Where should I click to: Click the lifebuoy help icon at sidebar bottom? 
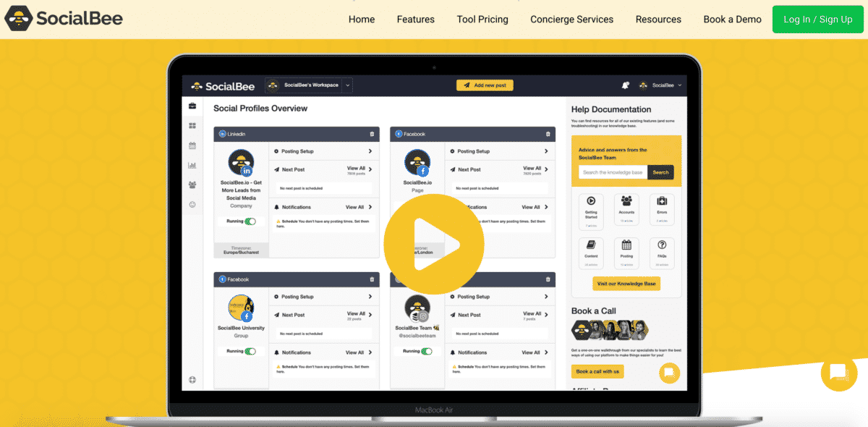[192, 379]
